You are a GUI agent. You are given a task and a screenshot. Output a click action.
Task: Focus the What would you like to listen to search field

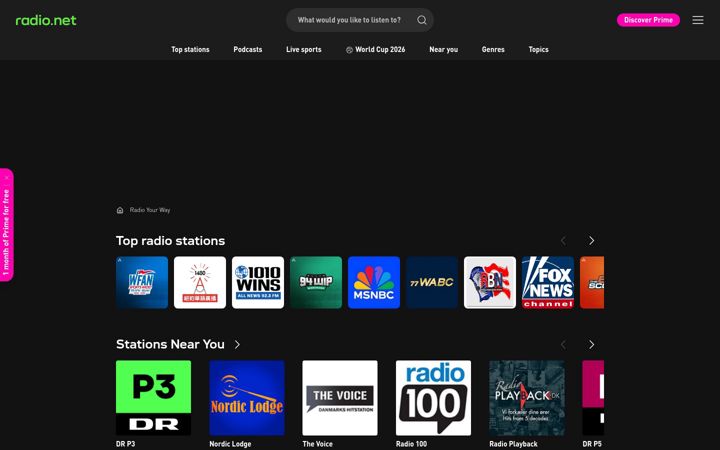[360, 20]
